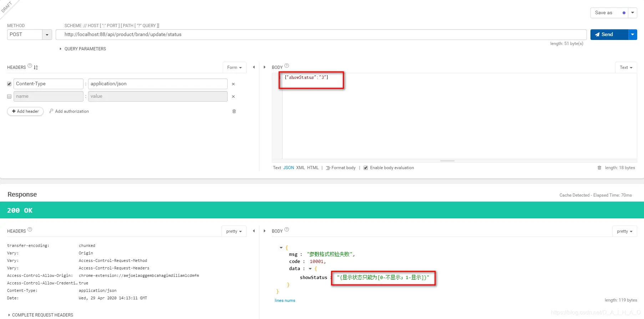Click in the request body editor text
The image size is (644, 319).
tap(306, 77)
